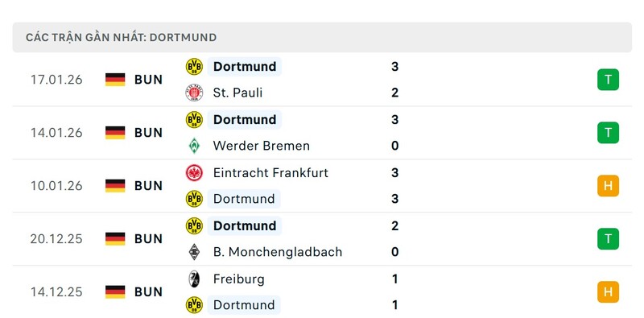Click the Freiburg club crest
Screen dimensions: 644x318
(x=194, y=279)
